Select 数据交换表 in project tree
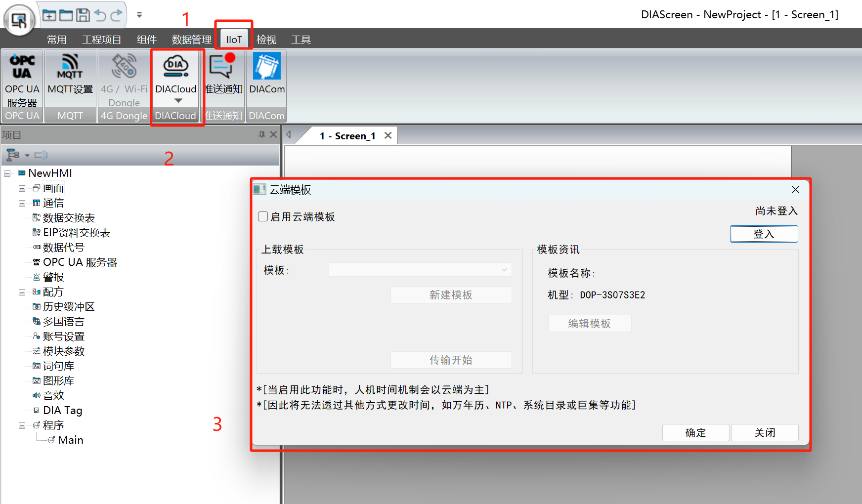The width and height of the screenshot is (862, 504). 69,218
